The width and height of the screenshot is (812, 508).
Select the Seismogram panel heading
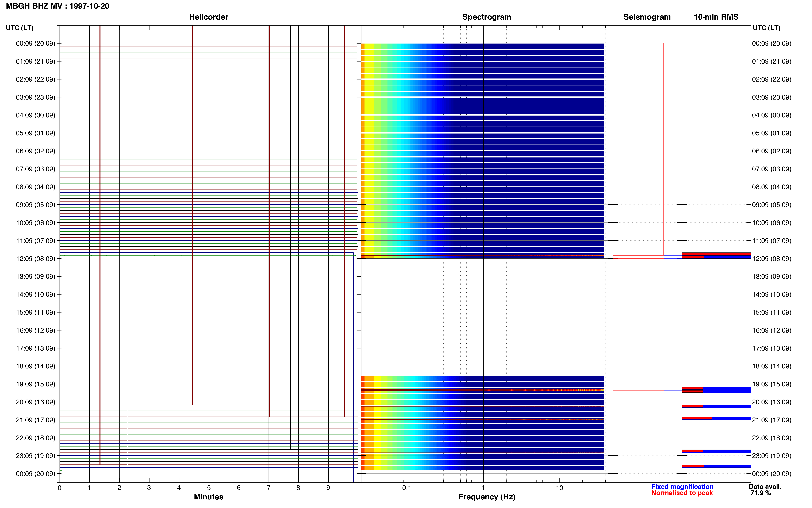tap(647, 17)
